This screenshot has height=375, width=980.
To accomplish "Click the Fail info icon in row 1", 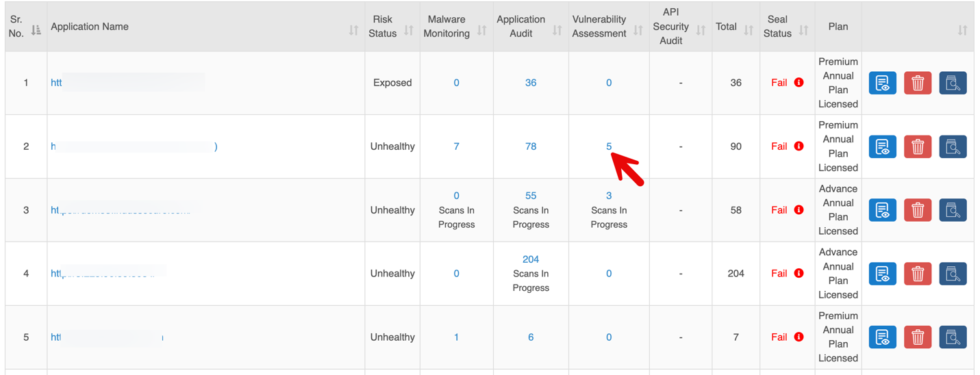I will coord(799,83).
